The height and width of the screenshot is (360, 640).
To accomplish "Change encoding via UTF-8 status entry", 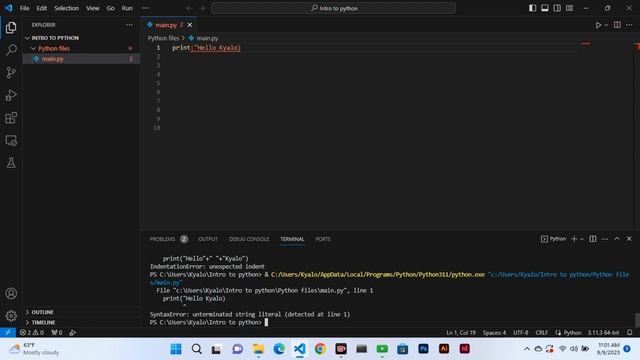I will pyautogui.click(x=520, y=332).
